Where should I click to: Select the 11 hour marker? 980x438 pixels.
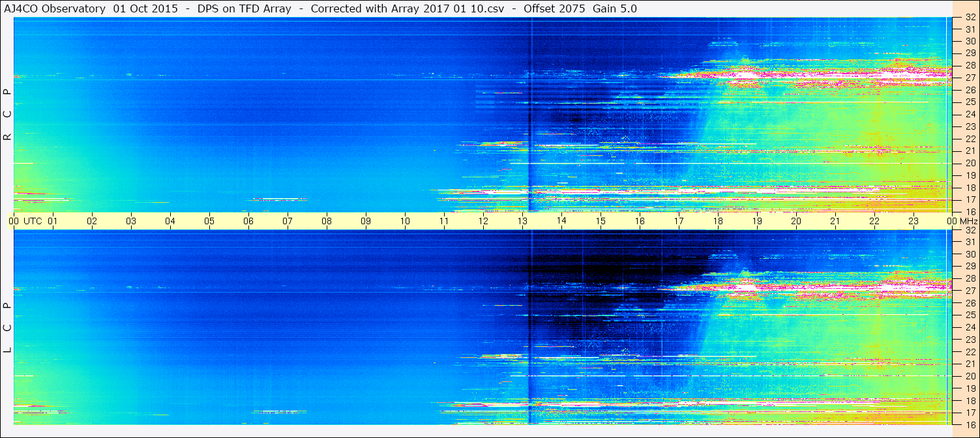(444, 221)
